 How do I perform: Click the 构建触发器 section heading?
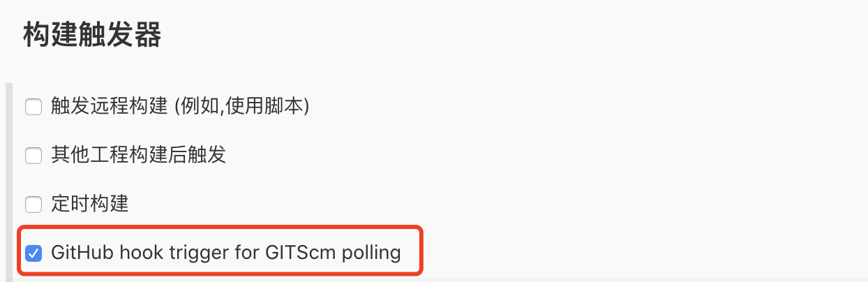[x=92, y=35]
